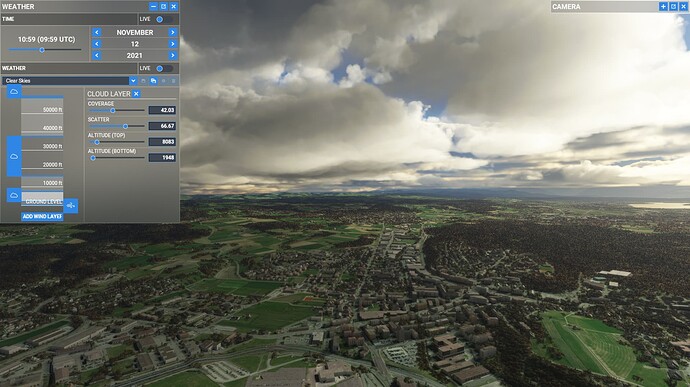Go to next month after November
The width and height of the screenshot is (690, 387).
click(x=172, y=33)
